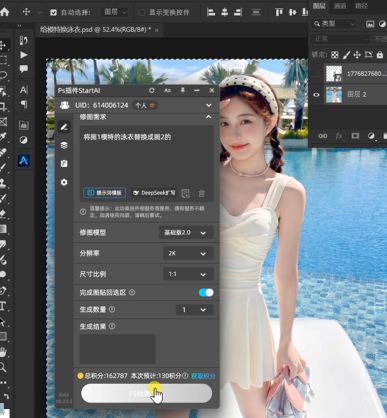
Task: Toggle the 完成图贴回选区 switch
Action: 206,293
